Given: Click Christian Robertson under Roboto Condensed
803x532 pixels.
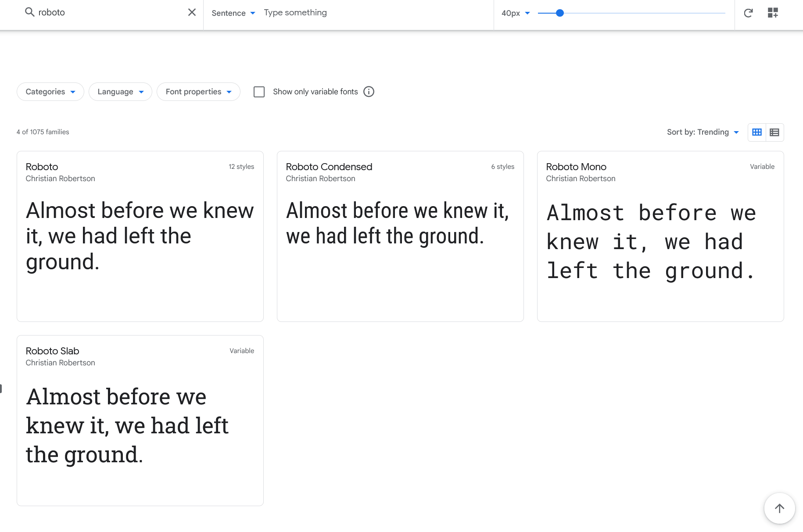Looking at the screenshot, I should pyautogui.click(x=320, y=179).
